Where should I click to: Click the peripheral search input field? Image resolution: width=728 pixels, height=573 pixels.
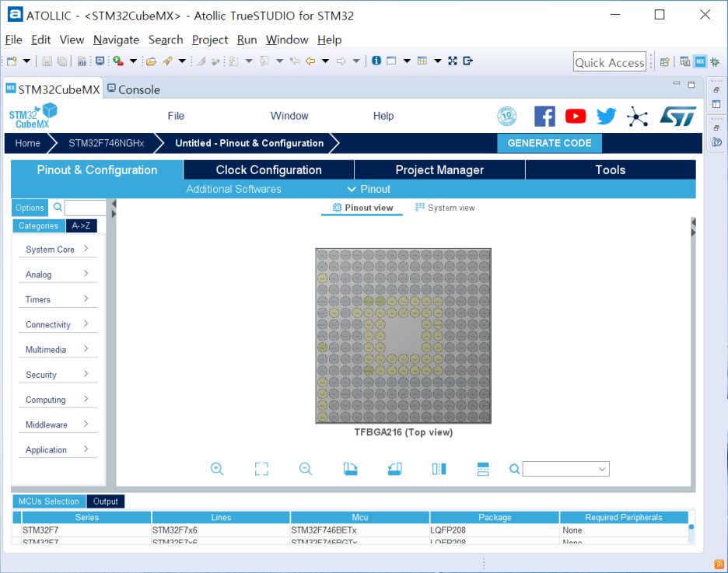(85, 208)
